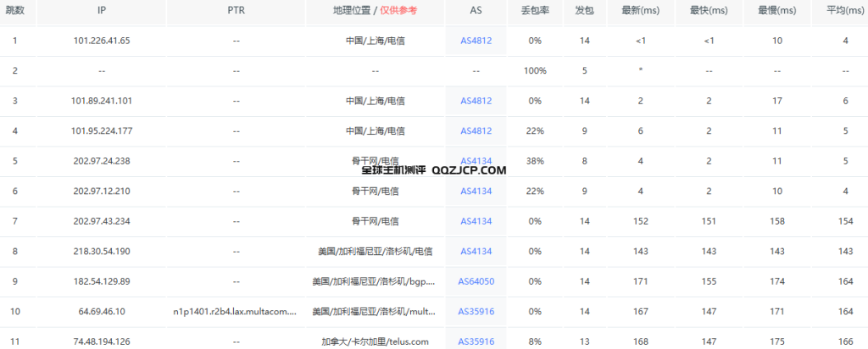Click the 跳数 column header
Screen dimensions: 868x349
point(15,10)
